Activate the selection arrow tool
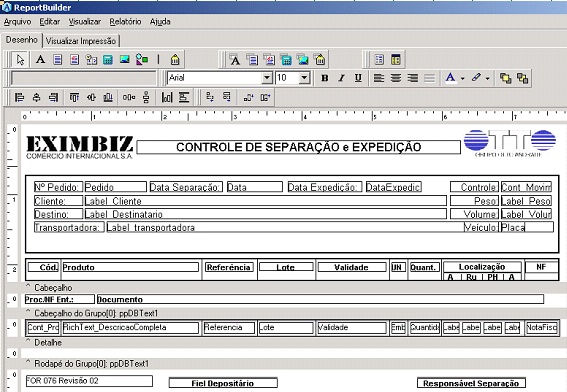567x392 pixels. pyautogui.click(x=20, y=59)
